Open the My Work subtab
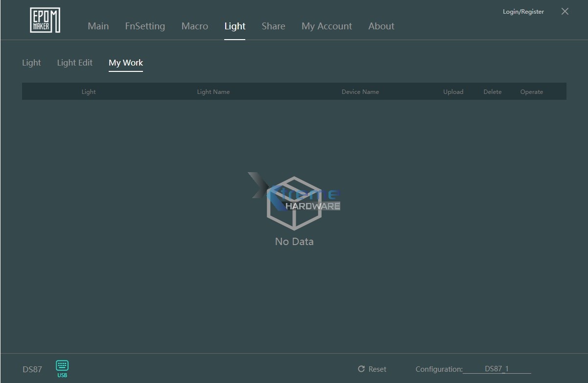This screenshot has height=383, width=588. [x=126, y=63]
